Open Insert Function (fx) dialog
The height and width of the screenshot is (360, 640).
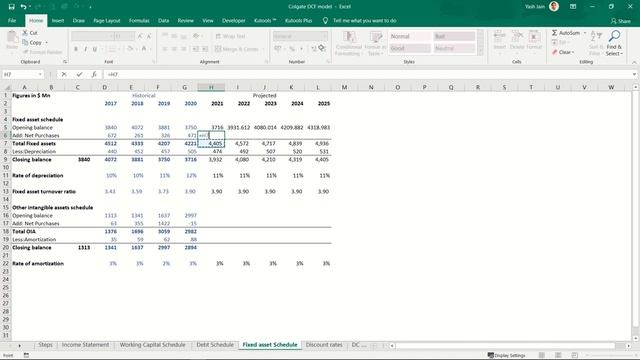[x=94, y=74]
